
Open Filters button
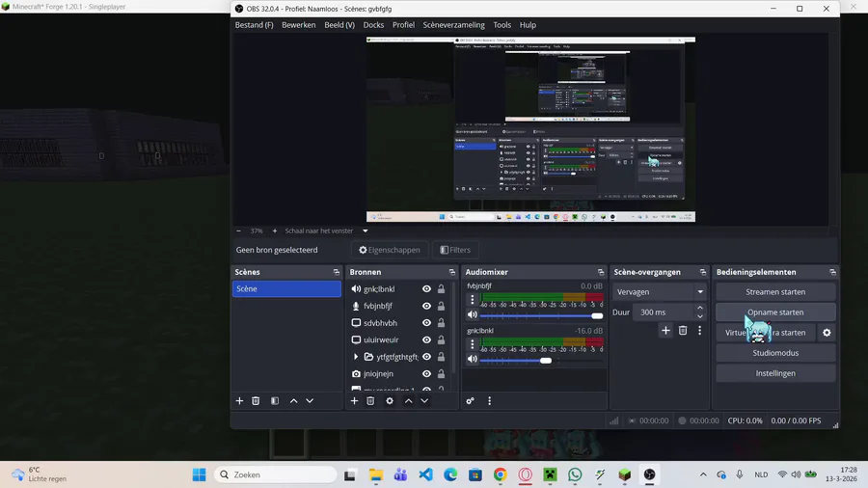point(455,250)
